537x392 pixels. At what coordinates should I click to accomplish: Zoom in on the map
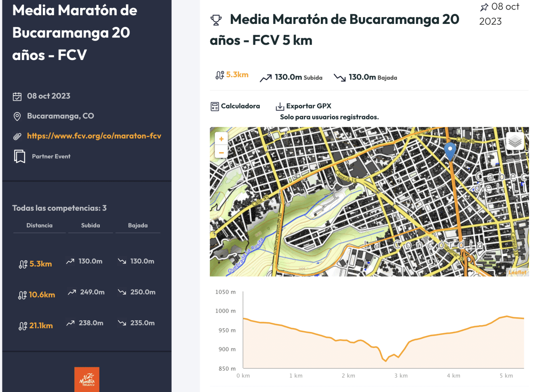(221, 138)
